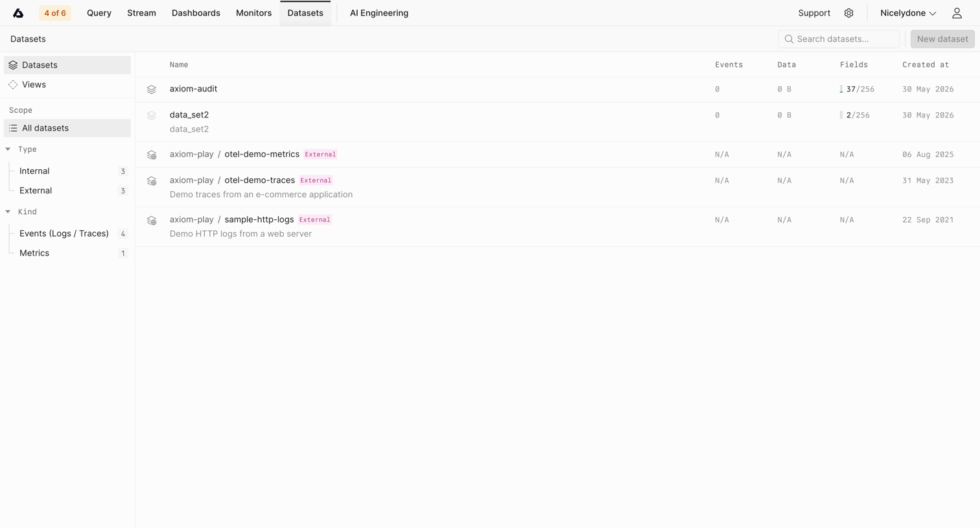
Task: Collapse the Type filter group
Action: click(8, 149)
